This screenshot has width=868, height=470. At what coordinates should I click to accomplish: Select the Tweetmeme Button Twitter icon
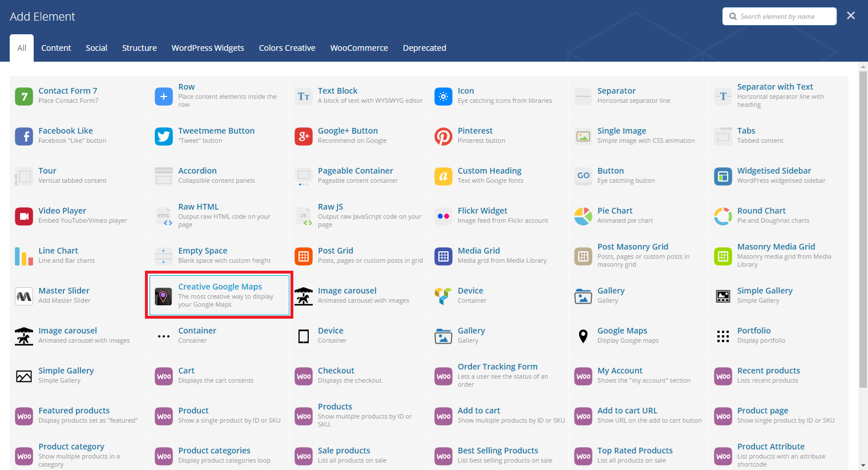click(164, 136)
